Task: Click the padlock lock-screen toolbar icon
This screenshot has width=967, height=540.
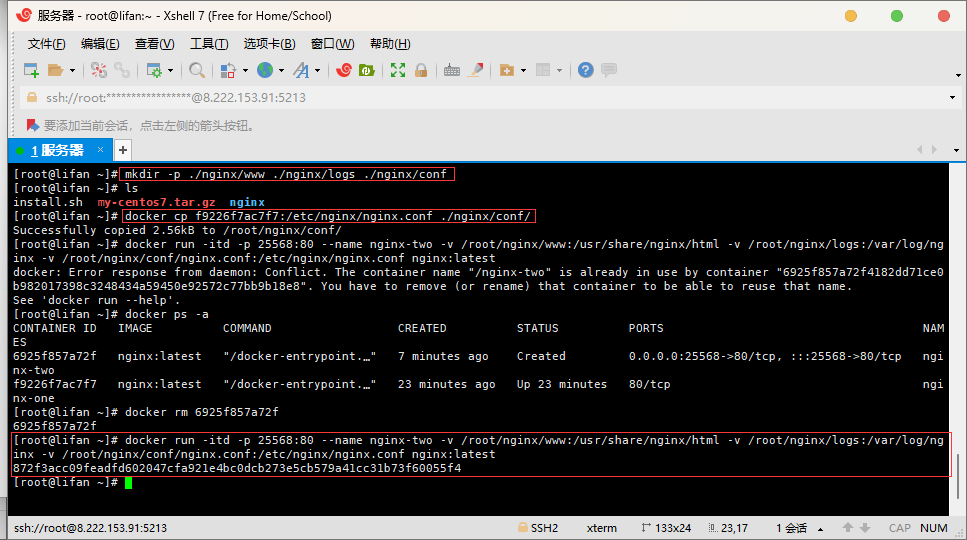Action: coord(421,70)
